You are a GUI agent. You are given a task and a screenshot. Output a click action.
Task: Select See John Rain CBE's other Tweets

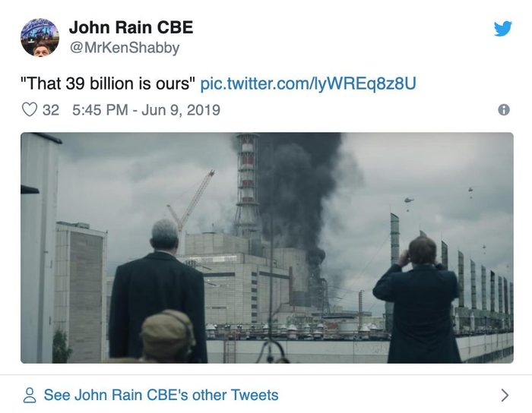[160, 396]
